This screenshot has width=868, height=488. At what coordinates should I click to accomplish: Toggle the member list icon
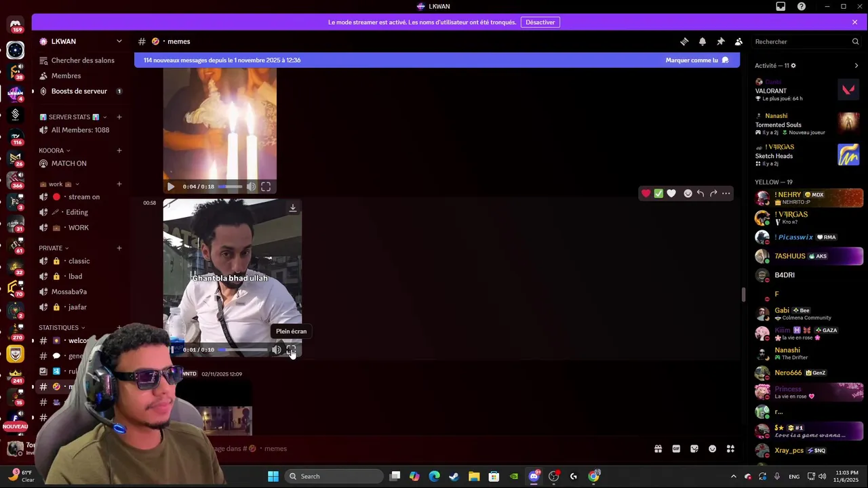pos(738,41)
